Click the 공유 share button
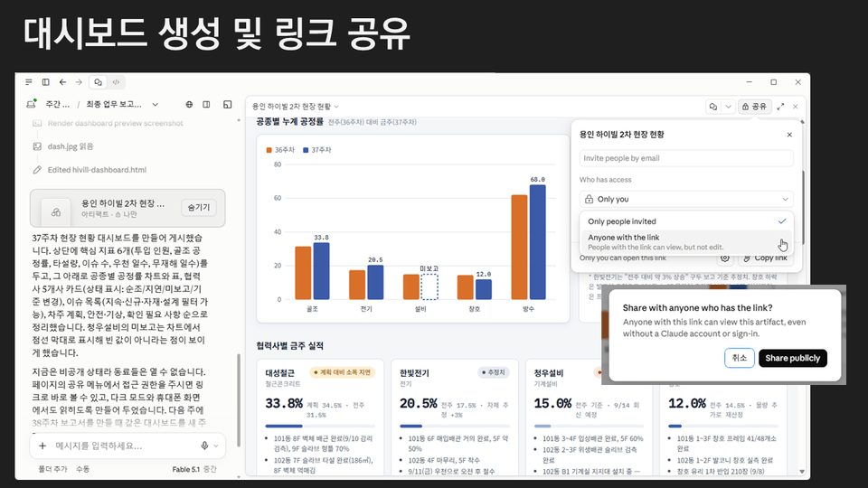This screenshot has height=488, width=868. (755, 107)
